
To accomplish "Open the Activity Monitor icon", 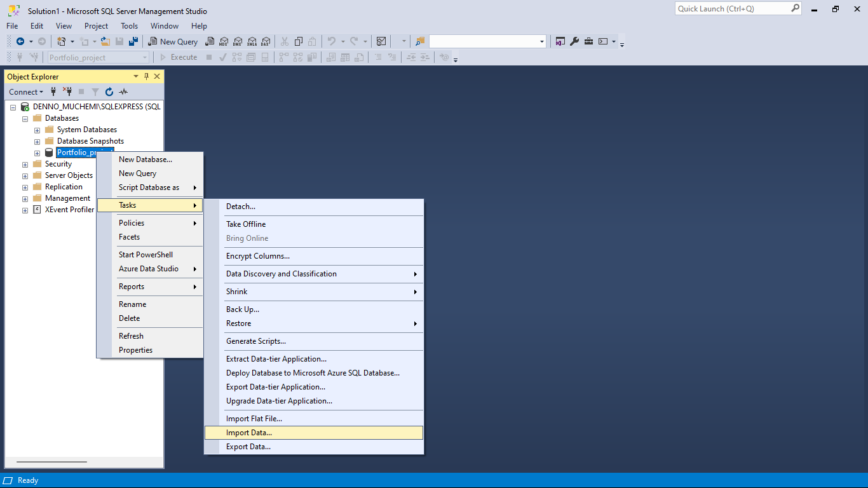I will (x=381, y=41).
